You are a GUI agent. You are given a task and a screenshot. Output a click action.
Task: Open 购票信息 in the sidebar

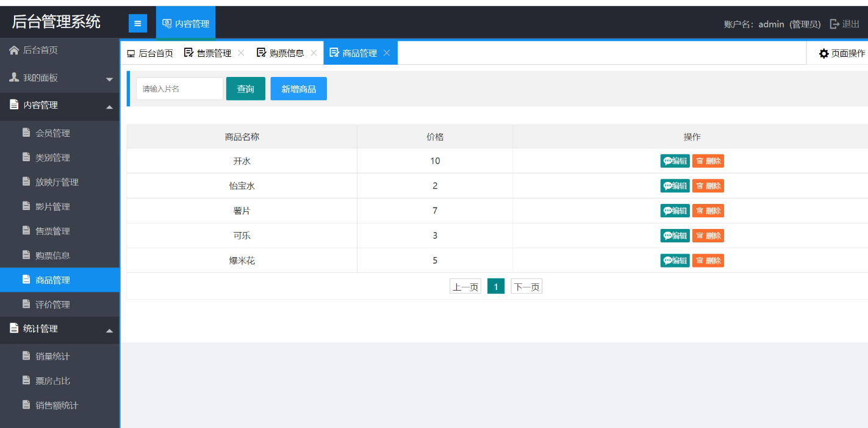coord(60,255)
